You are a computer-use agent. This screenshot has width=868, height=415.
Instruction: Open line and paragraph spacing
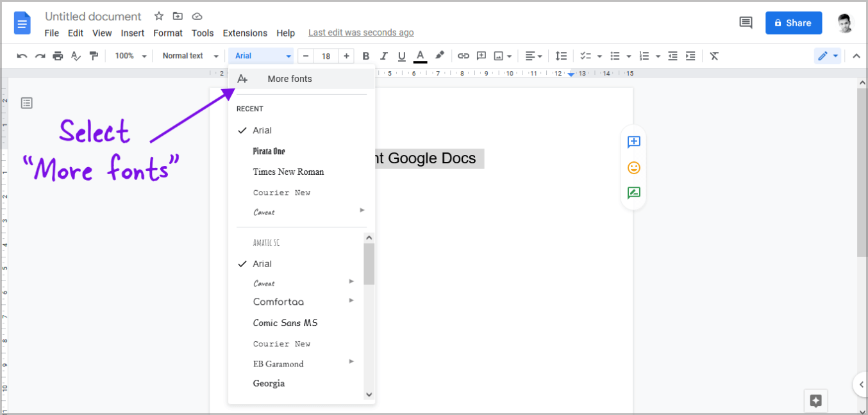561,56
